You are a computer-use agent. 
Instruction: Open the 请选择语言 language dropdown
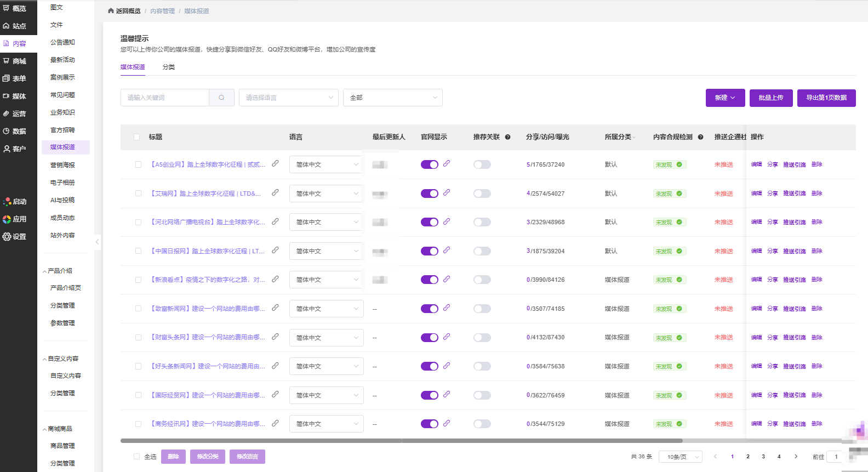click(x=288, y=98)
